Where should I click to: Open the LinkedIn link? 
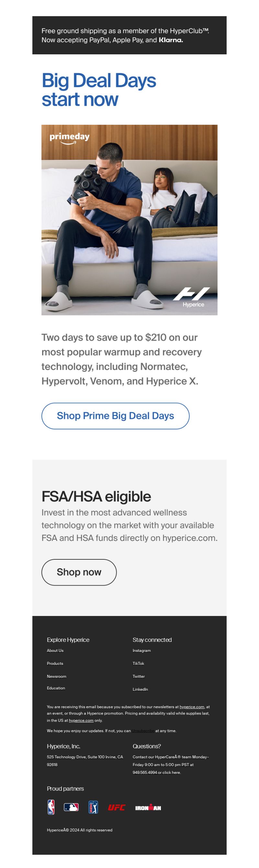(140, 689)
